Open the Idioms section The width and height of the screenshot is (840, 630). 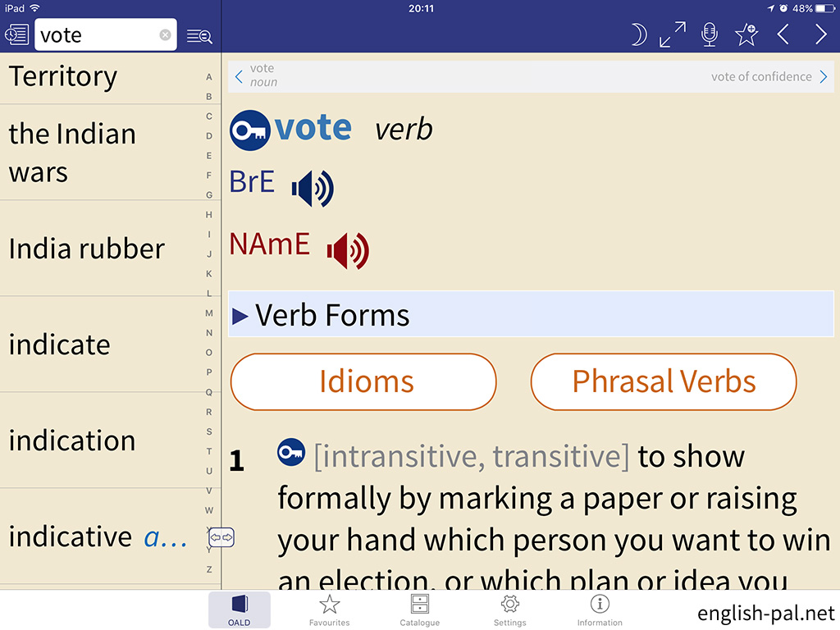363,381
